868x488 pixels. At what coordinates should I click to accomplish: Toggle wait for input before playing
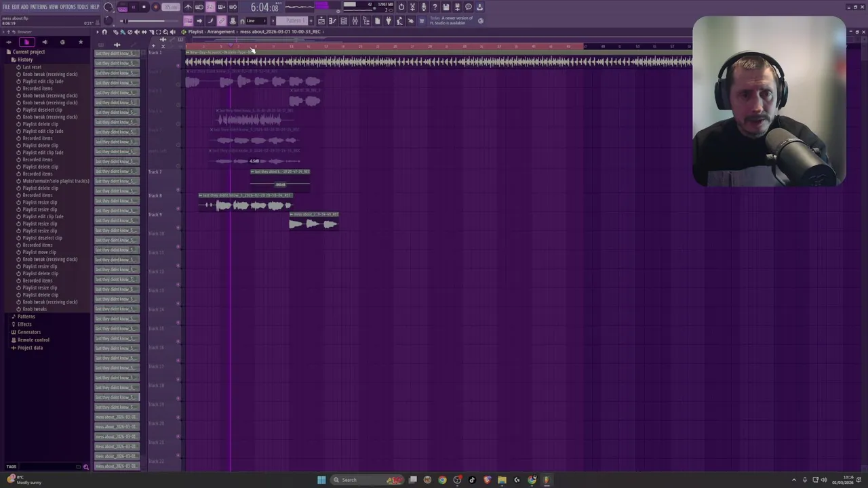(199, 7)
